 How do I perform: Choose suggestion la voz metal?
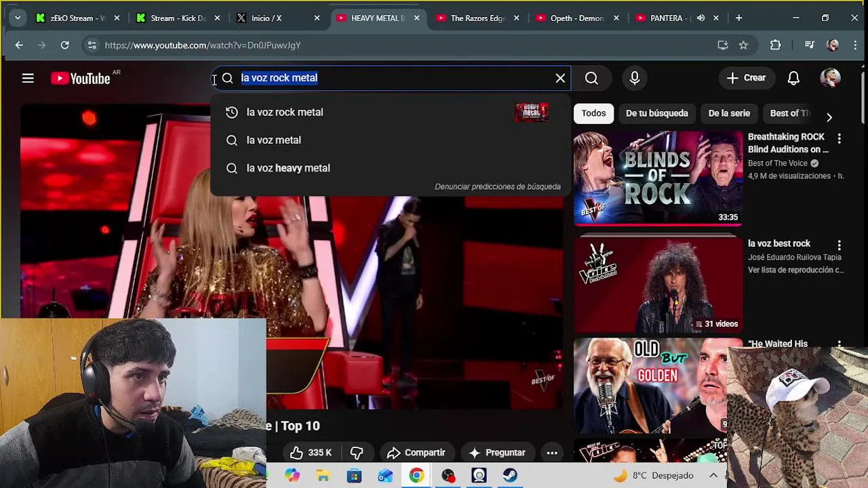[x=391, y=140]
